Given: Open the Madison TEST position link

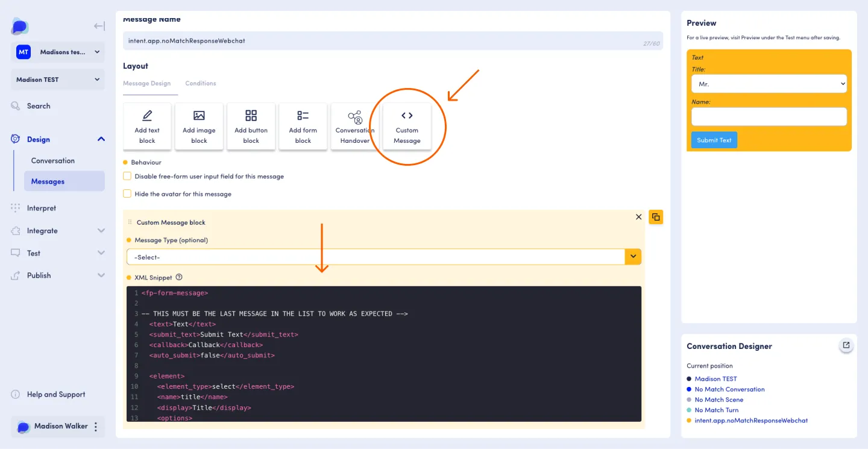Looking at the screenshot, I should pyautogui.click(x=715, y=379).
